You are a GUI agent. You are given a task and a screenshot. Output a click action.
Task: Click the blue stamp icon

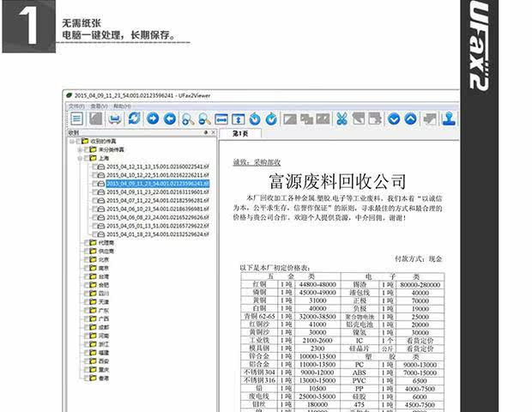[x=449, y=119]
